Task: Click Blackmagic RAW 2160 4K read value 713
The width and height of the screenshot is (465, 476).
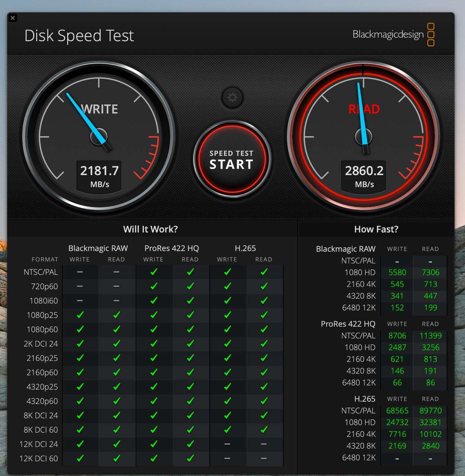Action: pyautogui.click(x=430, y=284)
